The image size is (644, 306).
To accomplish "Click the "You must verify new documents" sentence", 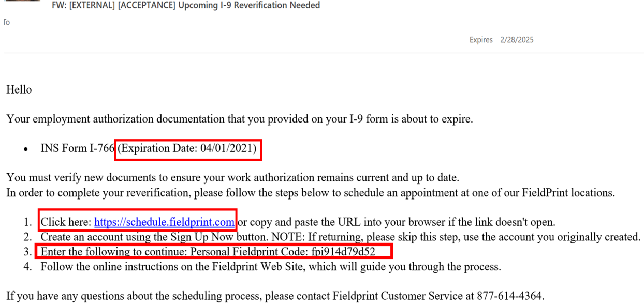I will coord(232,178).
